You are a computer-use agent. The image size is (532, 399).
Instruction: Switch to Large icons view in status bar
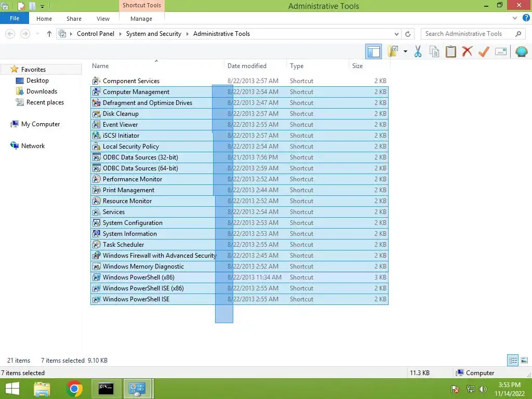tap(524, 360)
